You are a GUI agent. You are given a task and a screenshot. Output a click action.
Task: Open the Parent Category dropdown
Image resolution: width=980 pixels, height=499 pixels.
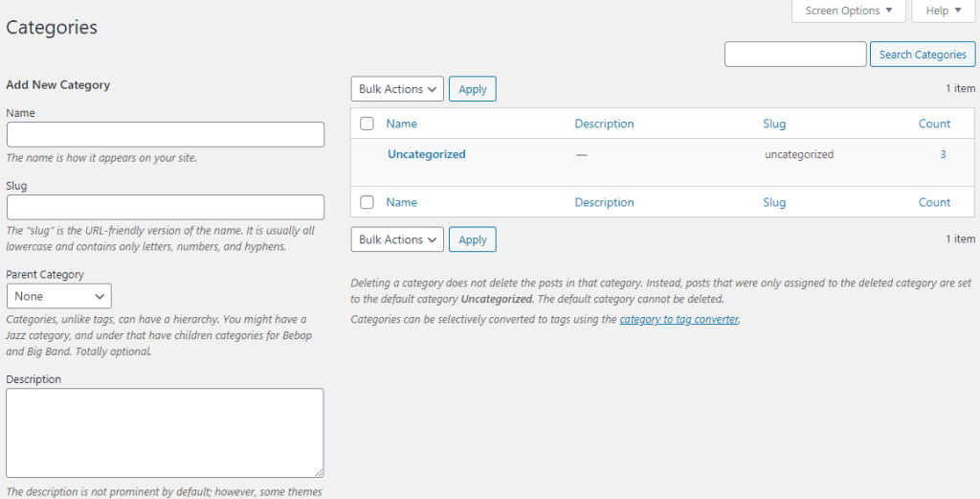click(59, 296)
